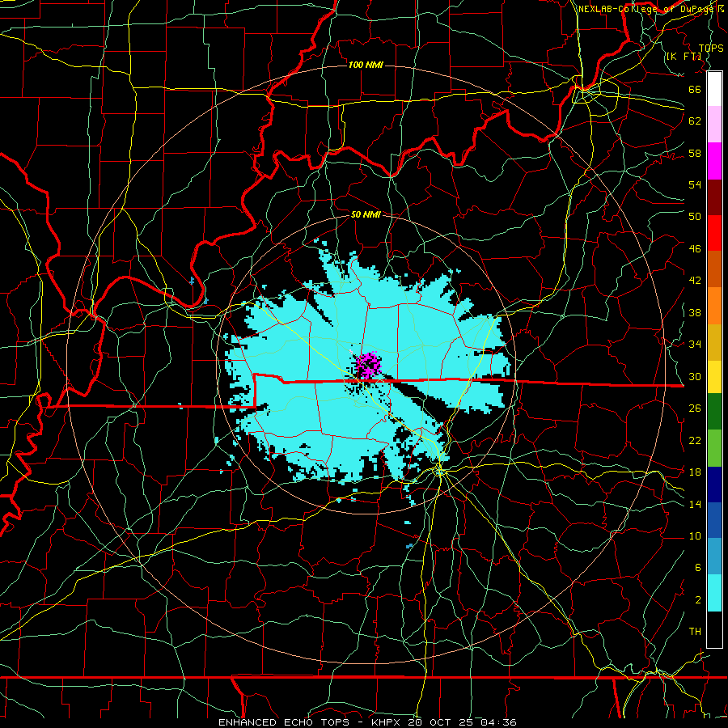Click the '30' legend value
Screen dimensions: 728x728
click(695, 376)
